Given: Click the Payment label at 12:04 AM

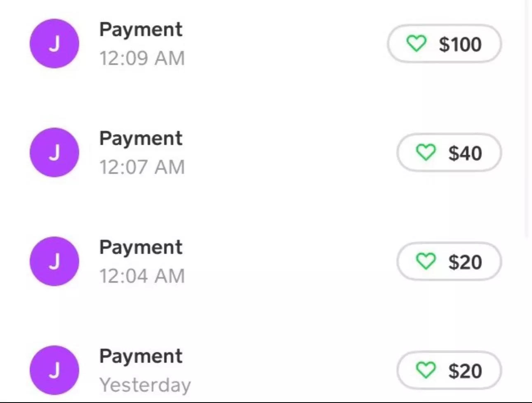Looking at the screenshot, I should 141,247.
